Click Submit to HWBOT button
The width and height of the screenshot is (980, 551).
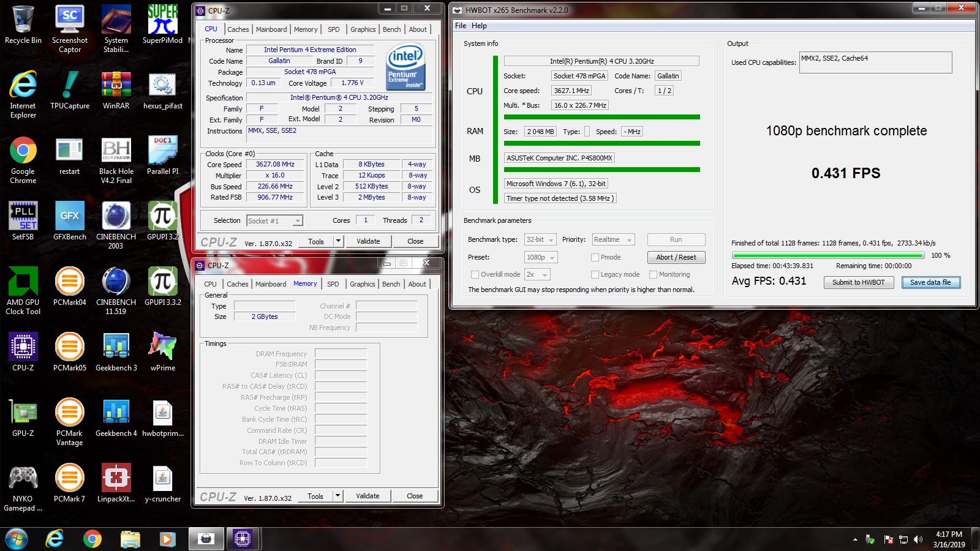[858, 282]
